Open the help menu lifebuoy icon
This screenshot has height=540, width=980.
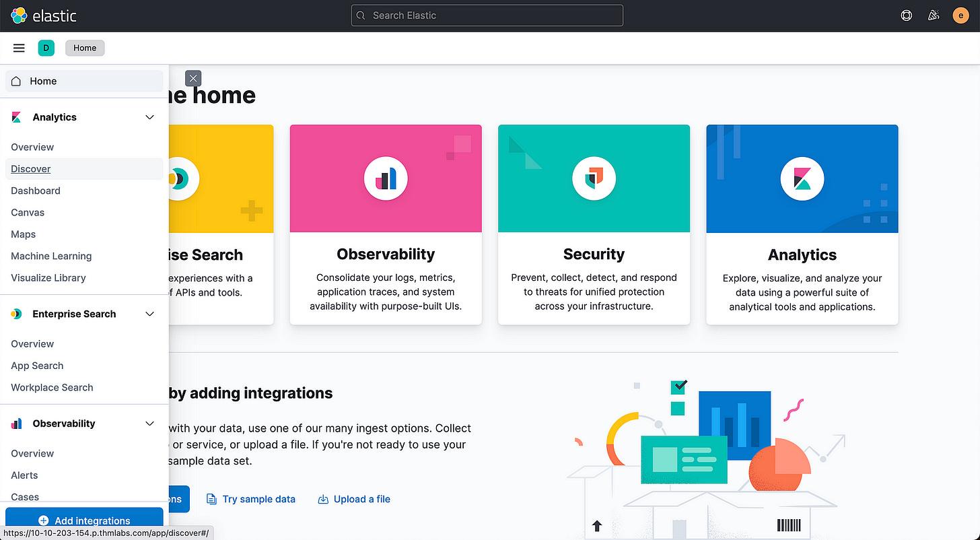pyautogui.click(x=907, y=15)
